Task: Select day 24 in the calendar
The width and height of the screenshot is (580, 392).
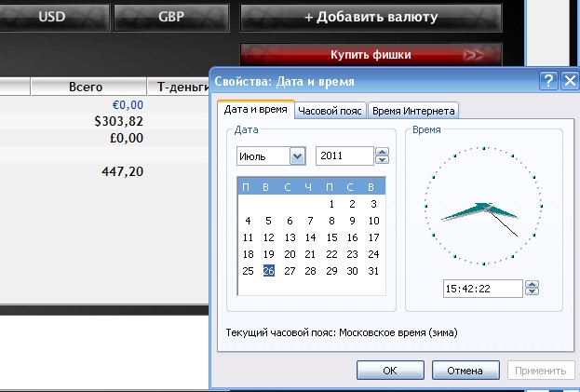Action: [373, 254]
